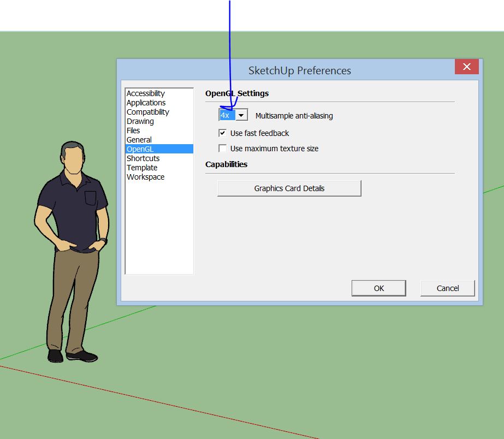
Task: Click the OpenGL Settings heading
Action: [x=237, y=93]
